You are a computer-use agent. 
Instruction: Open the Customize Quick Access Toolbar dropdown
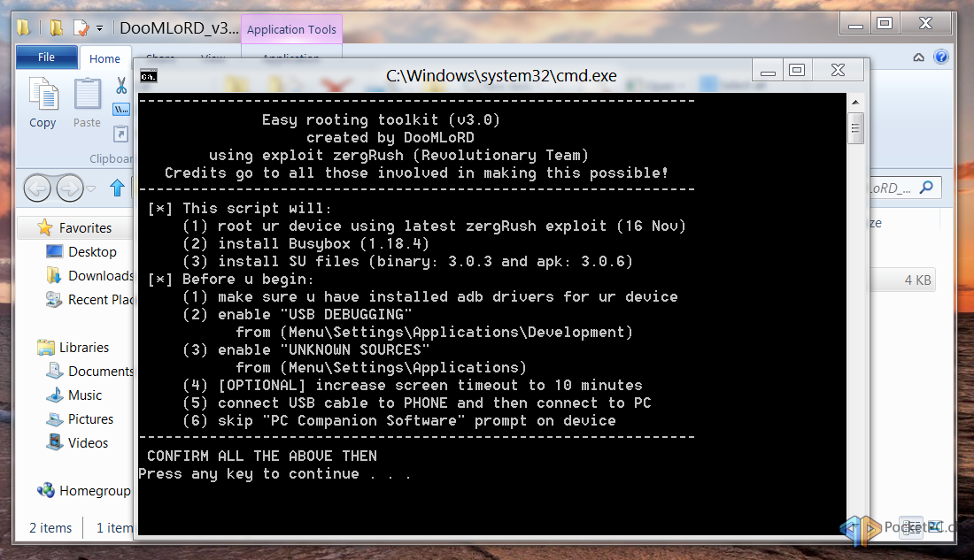[x=99, y=28]
